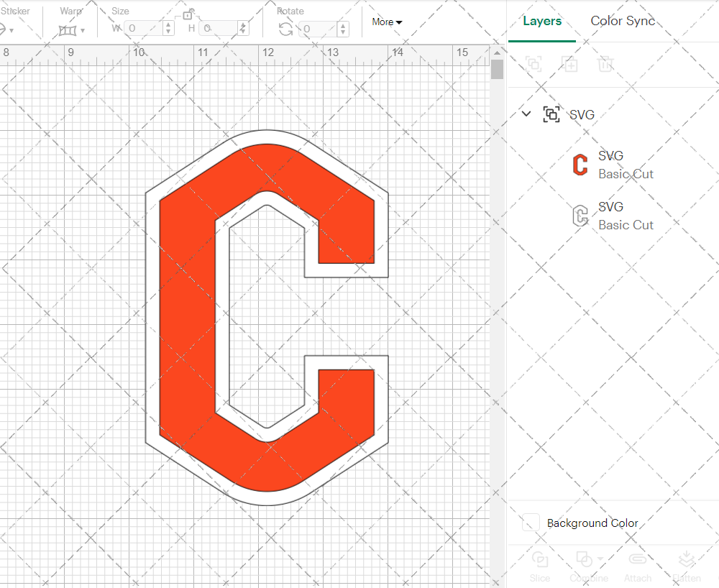
Task: Toggle the size aspect ratio lock
Action: pos(188,14)
